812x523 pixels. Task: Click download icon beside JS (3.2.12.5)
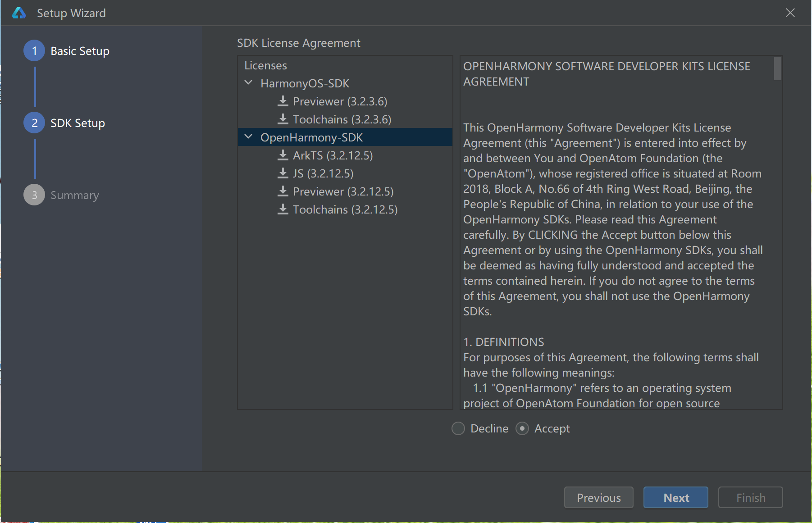click(x=283, y=173)
